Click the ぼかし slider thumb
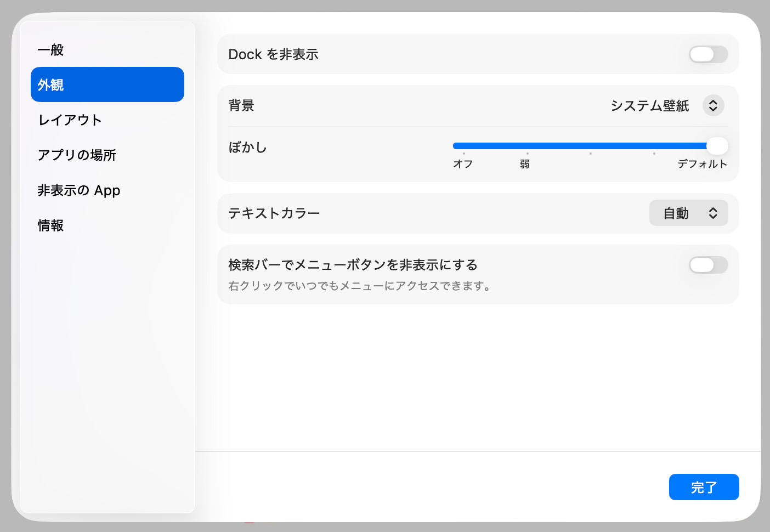The height and width of the screenshot is (532, 770). click(x=717, y=146)
